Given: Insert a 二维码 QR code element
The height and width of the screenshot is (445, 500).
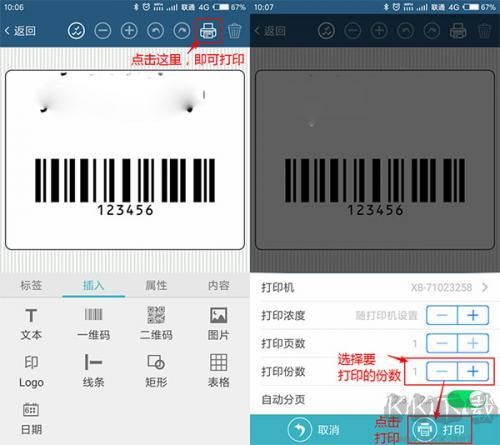Looking at the screenshot, I should point(156,324).
